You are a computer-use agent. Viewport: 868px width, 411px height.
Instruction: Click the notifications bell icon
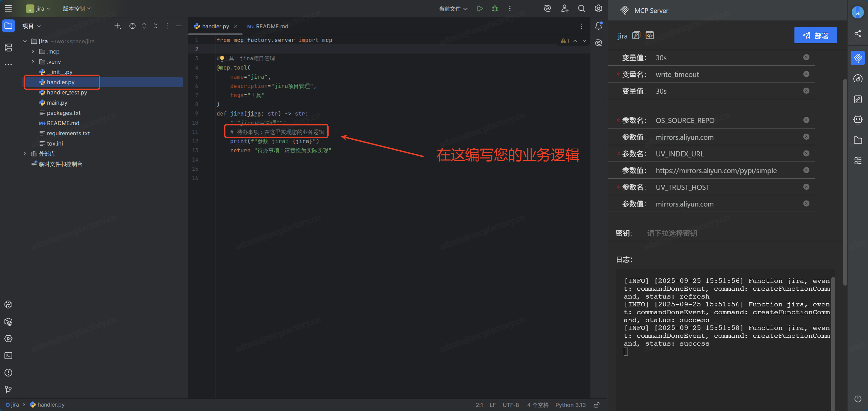(x=598, y=26)
